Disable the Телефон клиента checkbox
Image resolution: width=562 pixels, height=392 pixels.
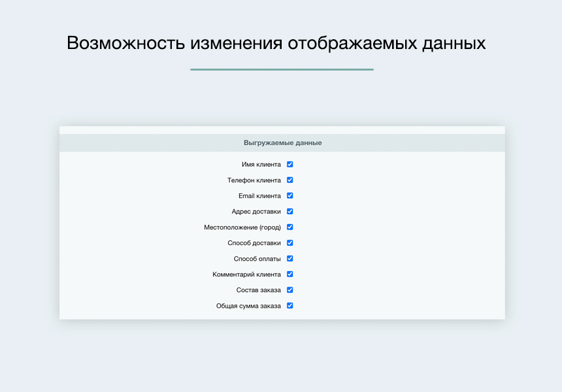tap(289, 180)
